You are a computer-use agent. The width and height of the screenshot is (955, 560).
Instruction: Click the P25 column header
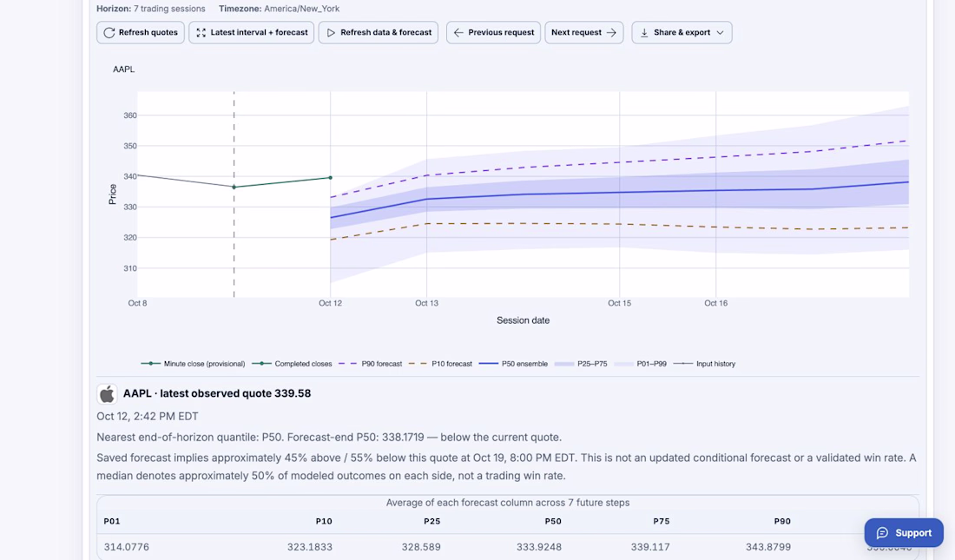432,522
